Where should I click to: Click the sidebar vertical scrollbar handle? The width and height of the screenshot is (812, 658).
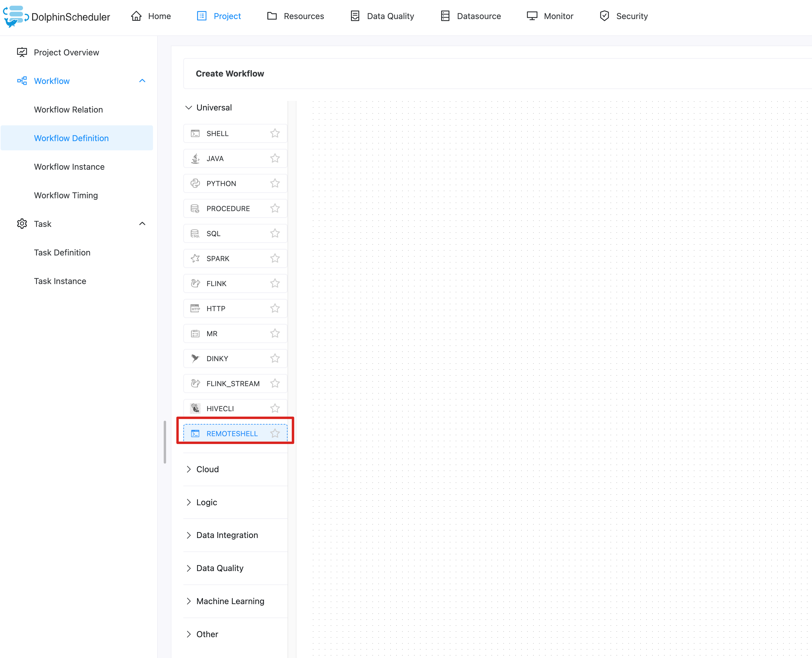point(165,442)
